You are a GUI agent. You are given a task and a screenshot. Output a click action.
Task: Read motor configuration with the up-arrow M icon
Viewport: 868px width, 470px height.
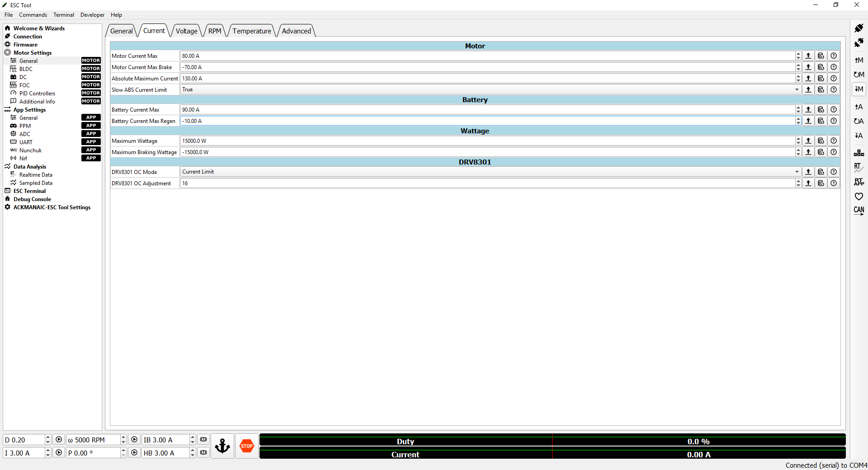pyautogui.click(x=859, y=60)
